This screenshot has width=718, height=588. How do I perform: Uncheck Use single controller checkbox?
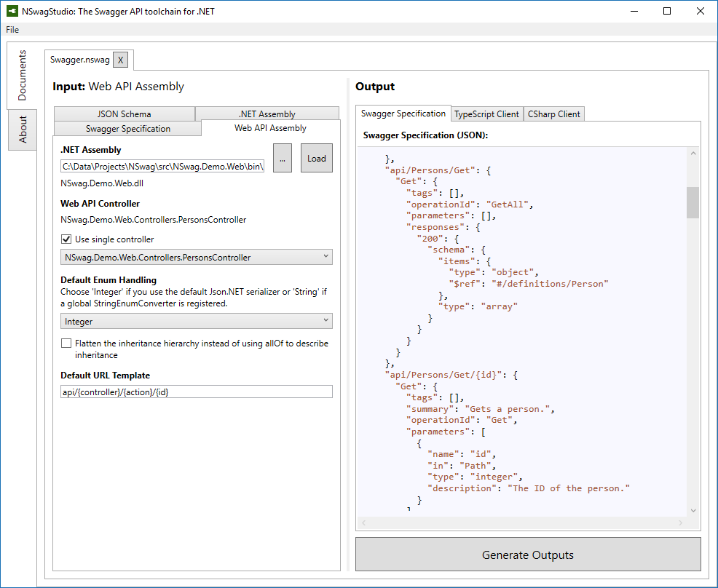tap(66, 239)
